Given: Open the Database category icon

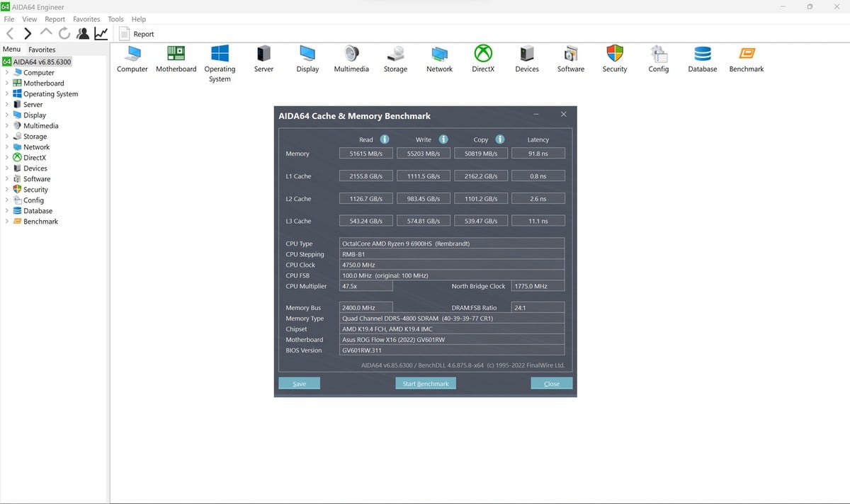Looking at the screenshot, I should [x=703, y=53].
